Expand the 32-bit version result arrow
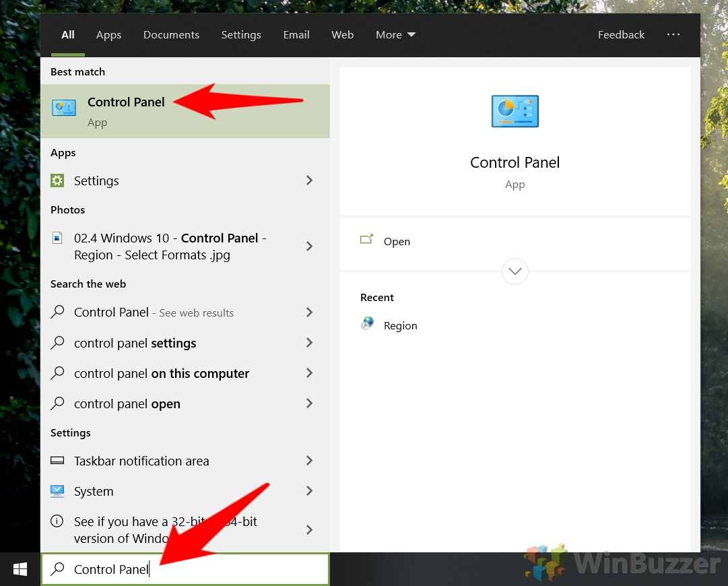Image resolution: width=728 pixels, height=586 pixels. coord(310,530)
